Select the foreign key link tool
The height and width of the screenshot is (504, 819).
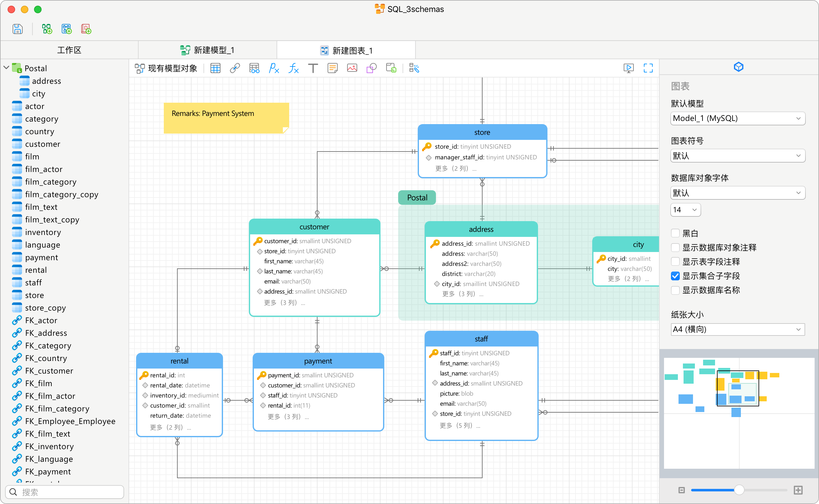coord(235,68)
